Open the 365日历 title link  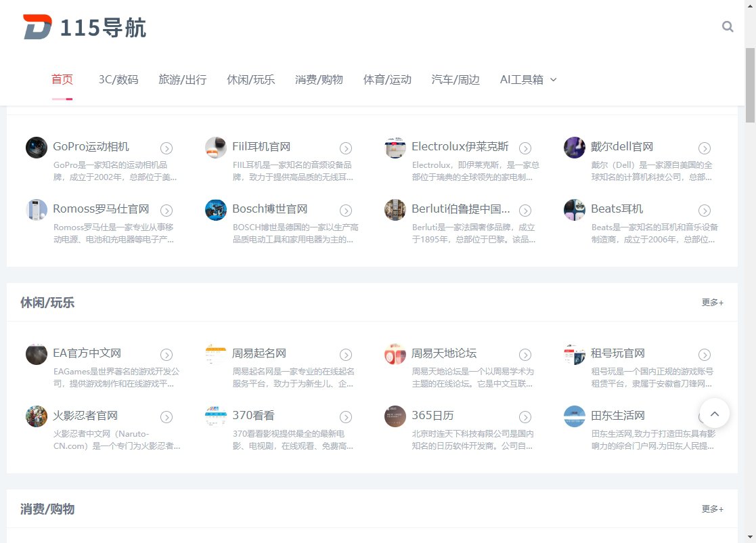[433, 416]
